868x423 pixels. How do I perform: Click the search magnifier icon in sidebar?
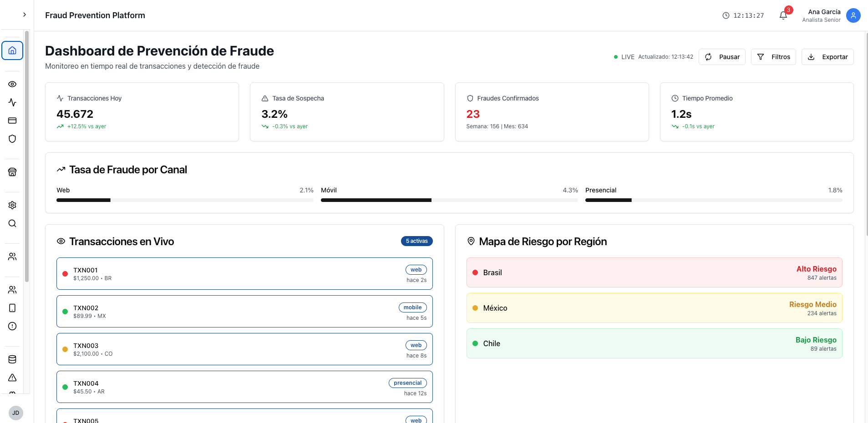pyautogui.click(x=12, y=223)
